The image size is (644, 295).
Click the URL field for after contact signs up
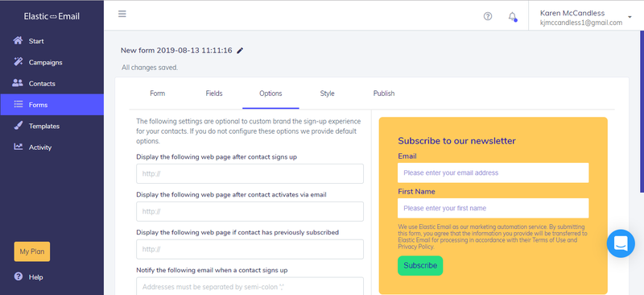point(250,173)
